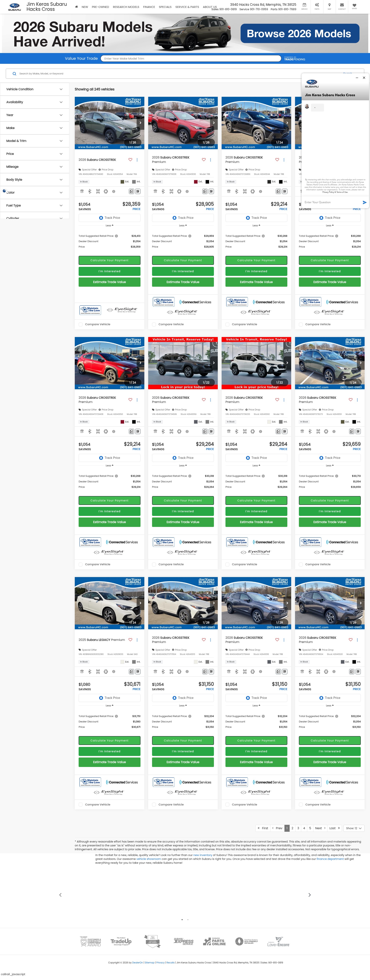Viewport: 370px width, 980px height.
Task: Check Compare Vehicle on 2025 Legacy Premium
Action: pos(81,805)
